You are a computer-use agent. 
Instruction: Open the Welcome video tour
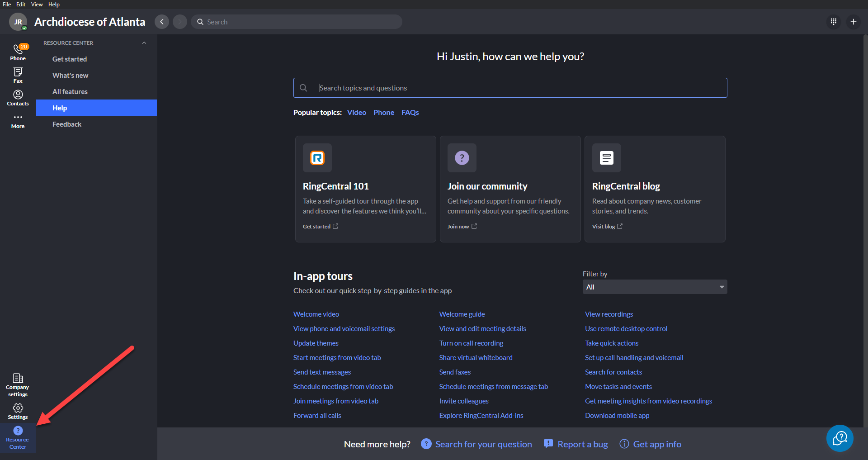pyautogui.click(x=316, y=314)
